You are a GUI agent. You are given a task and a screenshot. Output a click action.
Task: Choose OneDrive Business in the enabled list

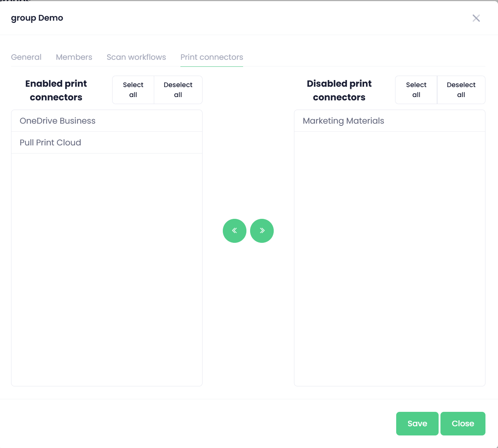click(x=58, y=121)
